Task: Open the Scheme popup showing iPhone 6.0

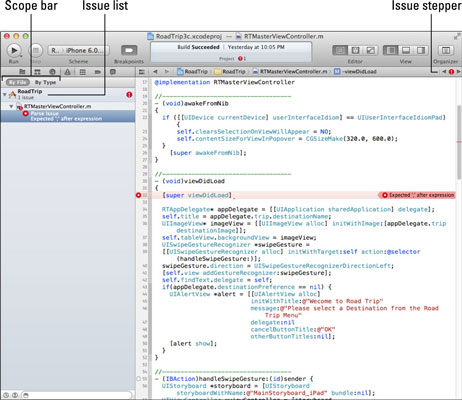Action: click(79, 50)
